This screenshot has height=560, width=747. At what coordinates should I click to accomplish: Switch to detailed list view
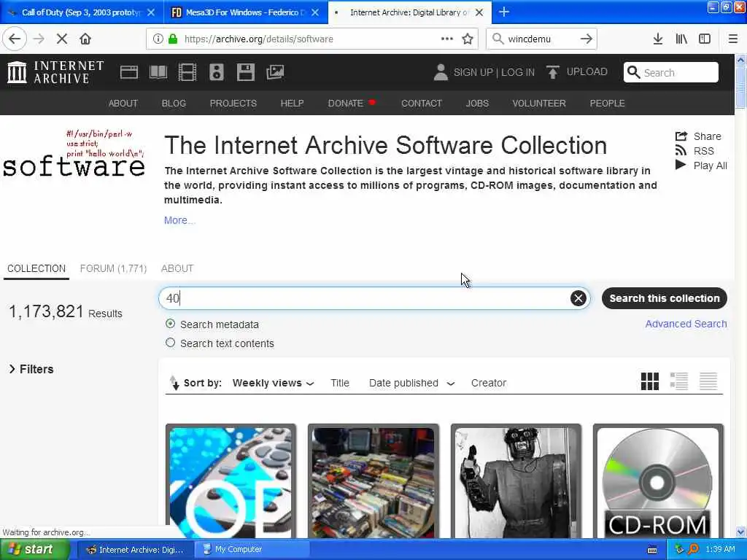pos(679,381)
